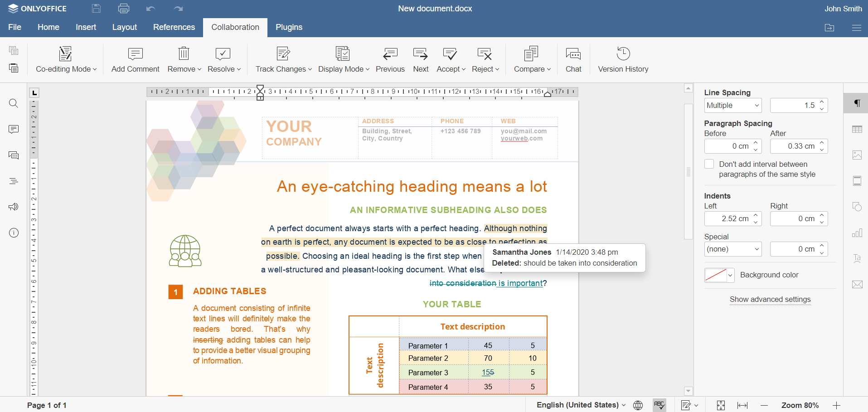Expand the Special indent dropdown
The width and height of the screenshot is (868, 412).
point(732,249)
